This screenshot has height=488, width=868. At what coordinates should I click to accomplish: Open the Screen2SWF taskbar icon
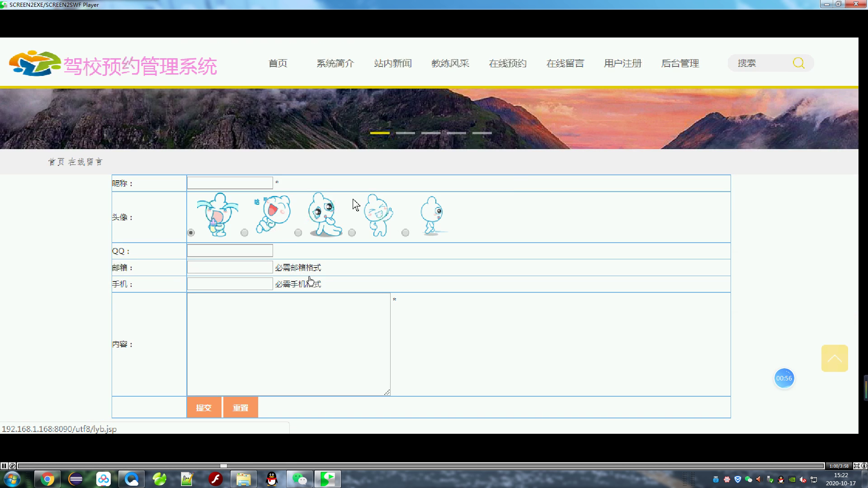[x=328, y=479]
